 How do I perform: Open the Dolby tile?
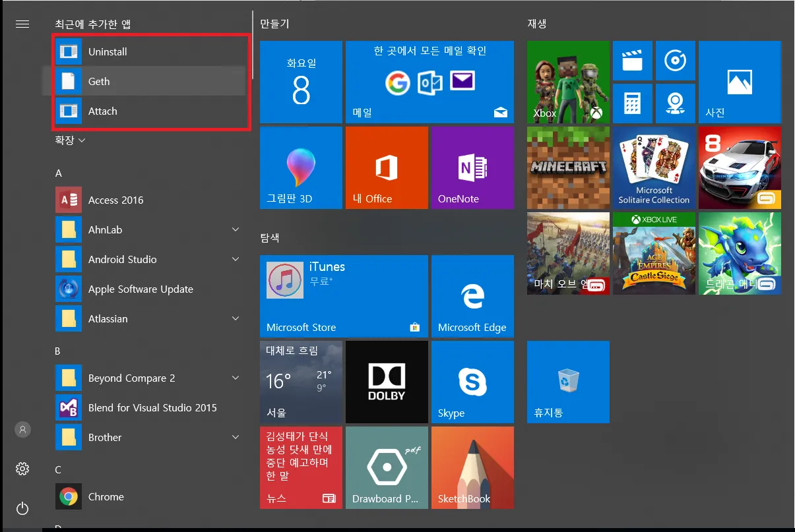387,382
